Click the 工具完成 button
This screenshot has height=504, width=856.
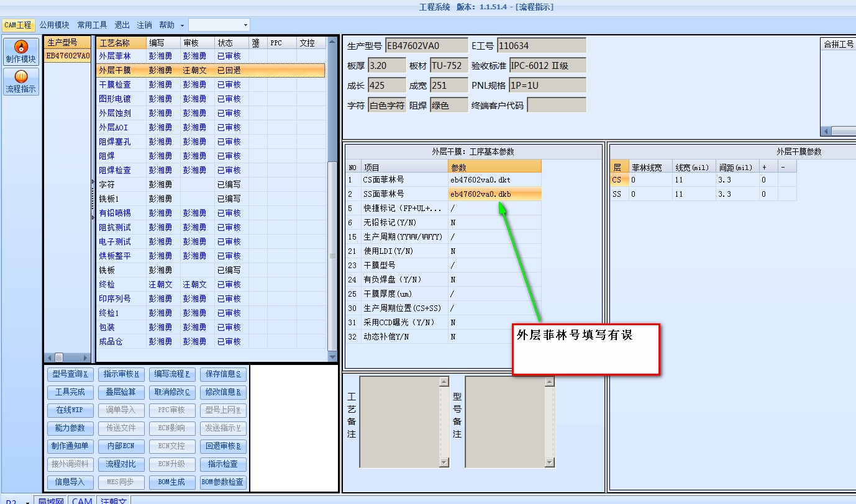pyautogui.click(x=70, y=392)
